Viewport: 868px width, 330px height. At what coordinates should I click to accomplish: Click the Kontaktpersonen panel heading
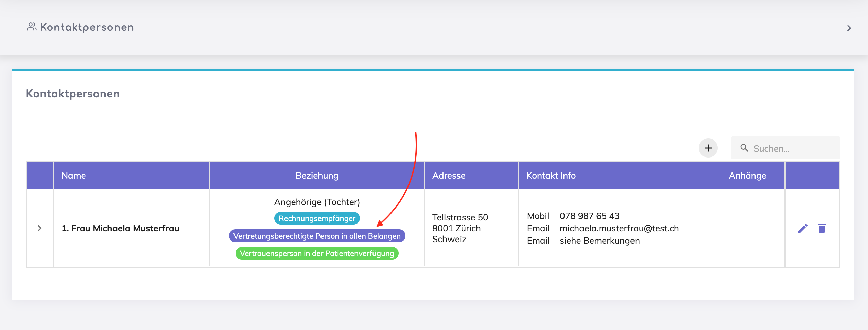click(x=72, y=93)
